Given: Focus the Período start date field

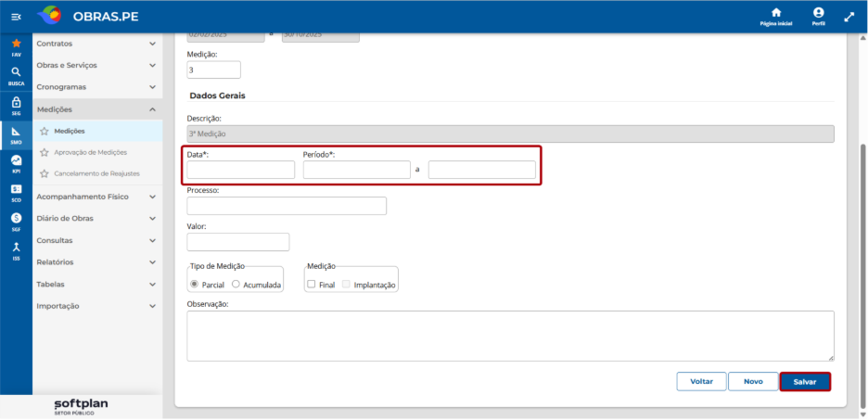Looking at the screenshot, I should pyautogui.click(x=356, y=170).
